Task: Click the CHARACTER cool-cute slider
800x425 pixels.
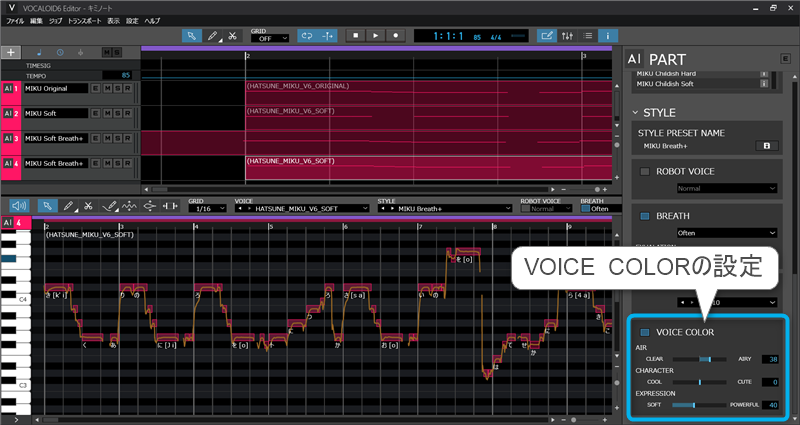Action: [x=699, y=382]
